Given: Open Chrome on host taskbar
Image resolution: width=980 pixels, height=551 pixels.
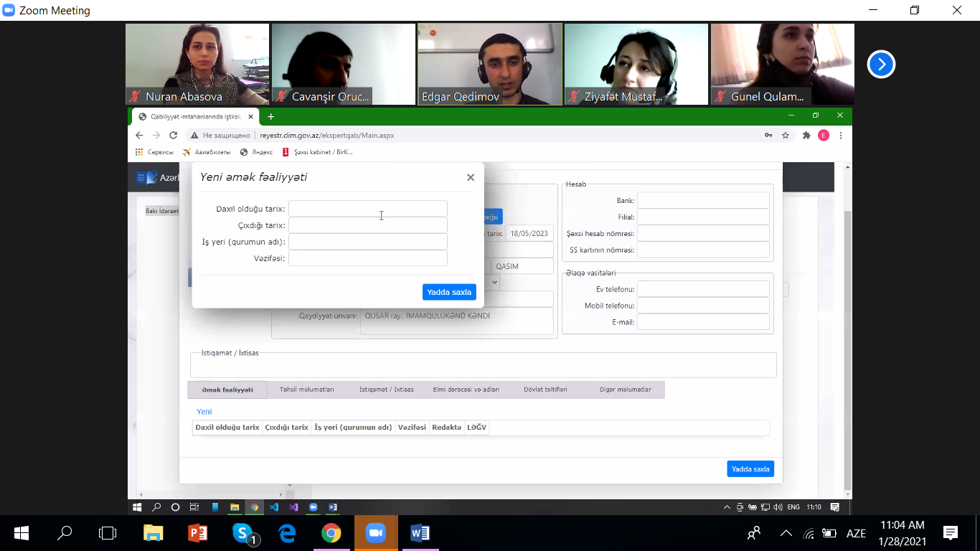Looking at the screenshot, I should pyautogui.click(x=331, y=533).
